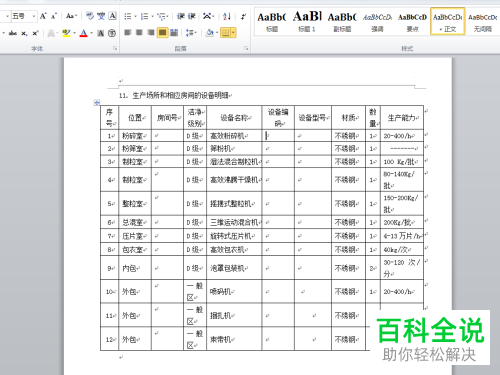Expand the font color dropdown arrow
The width and height of the screenshot is (500, 375).
pos(91,33)
